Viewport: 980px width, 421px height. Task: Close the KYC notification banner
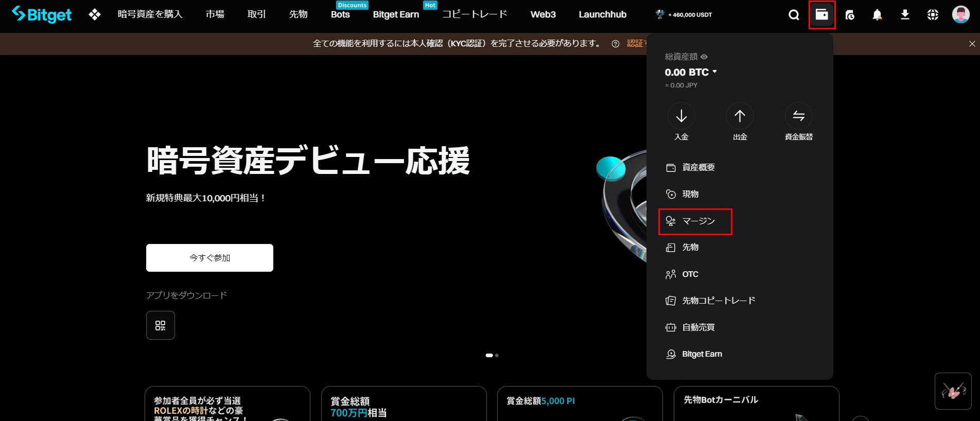(972, 44)
